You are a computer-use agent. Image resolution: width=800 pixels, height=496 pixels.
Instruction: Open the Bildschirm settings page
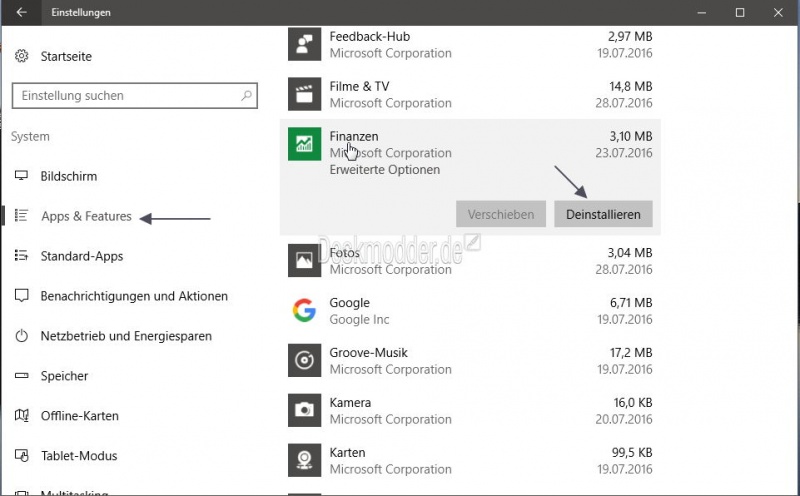(x=69, y=176)
